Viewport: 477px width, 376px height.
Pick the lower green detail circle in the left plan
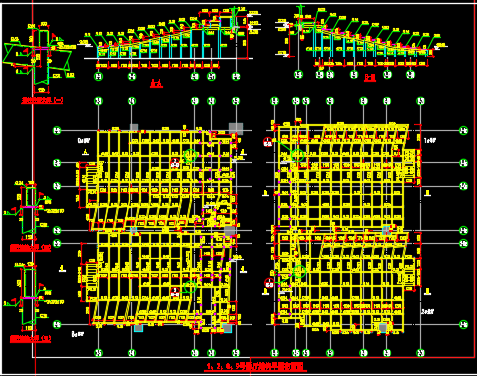point(190,287)
